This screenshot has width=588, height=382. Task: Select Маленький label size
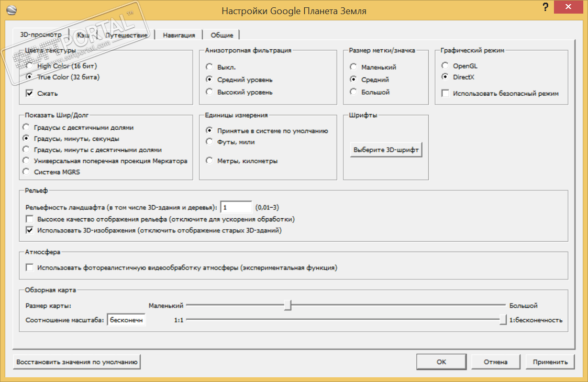coord(373,67)
